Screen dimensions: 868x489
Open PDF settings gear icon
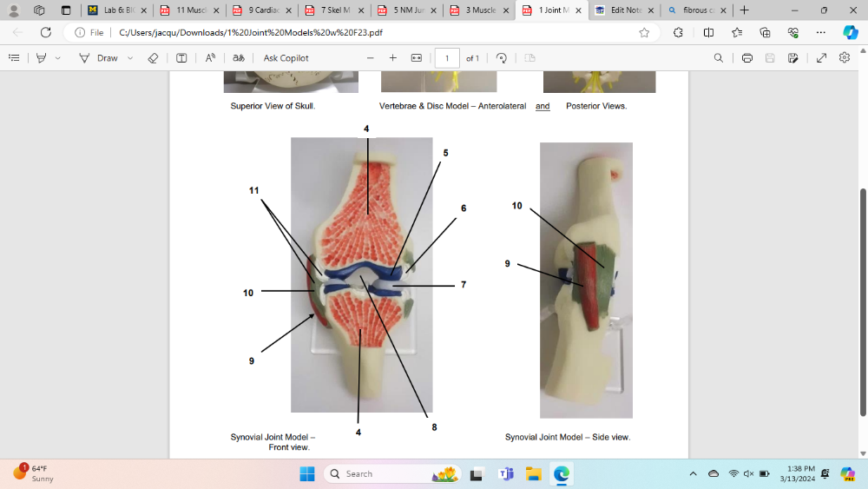tap(845, 58)
